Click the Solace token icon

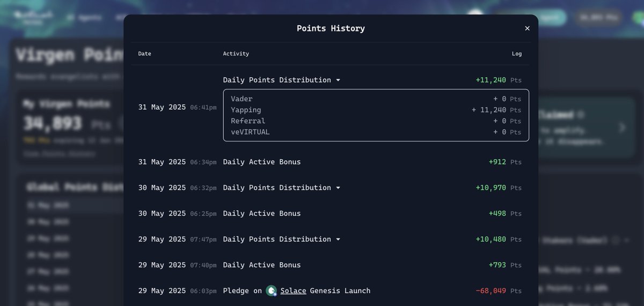click(272, 290)
